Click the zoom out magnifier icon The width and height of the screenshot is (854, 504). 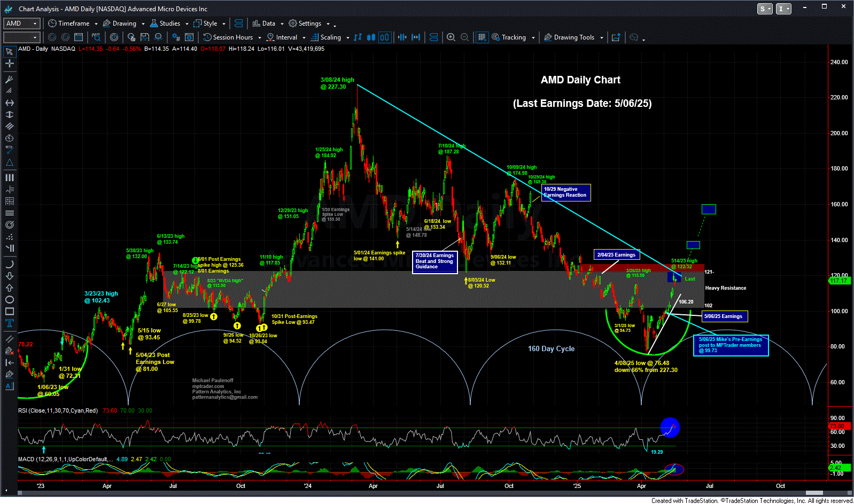point(464,37)
